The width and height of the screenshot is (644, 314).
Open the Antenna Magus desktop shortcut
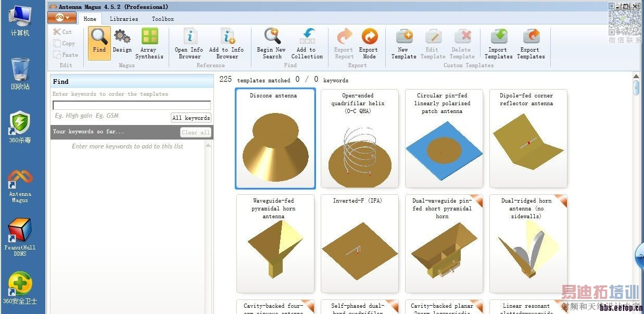[20, 186]
